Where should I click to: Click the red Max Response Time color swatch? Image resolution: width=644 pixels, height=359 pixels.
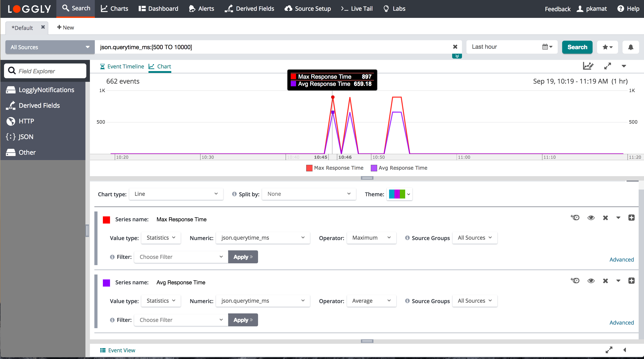pos(106,220)
